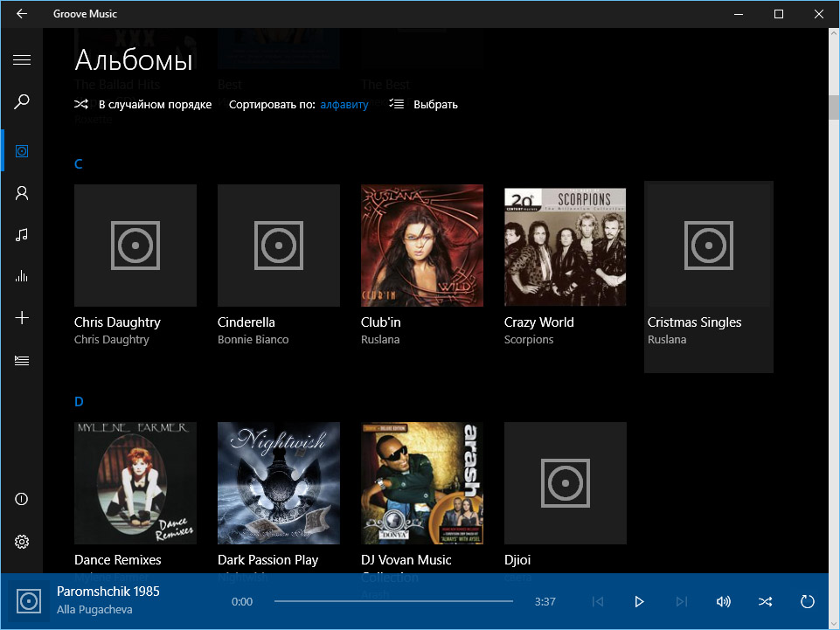Click Chris Daughtry artist subtitle
The width and height of the screenshot is (840, 630).
(x=111, y=340)
